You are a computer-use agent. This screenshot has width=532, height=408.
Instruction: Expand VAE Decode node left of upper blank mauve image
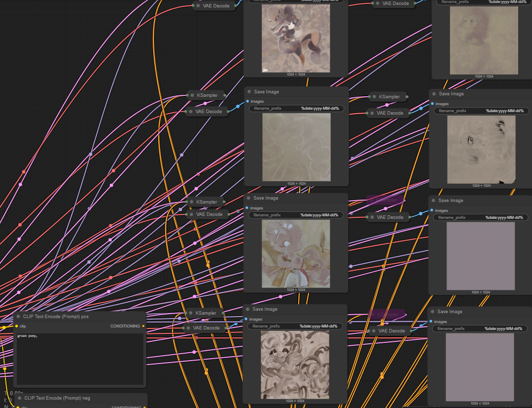372,217
